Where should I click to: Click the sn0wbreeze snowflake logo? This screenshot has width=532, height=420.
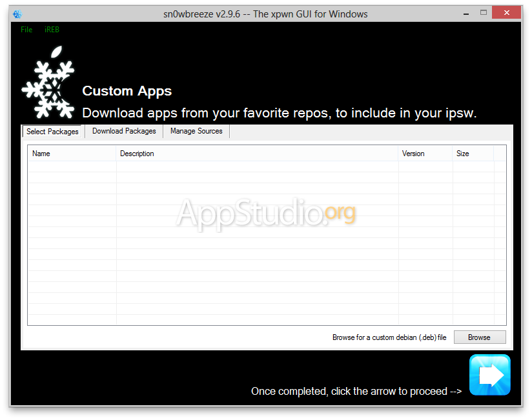(x=48, y=84)
